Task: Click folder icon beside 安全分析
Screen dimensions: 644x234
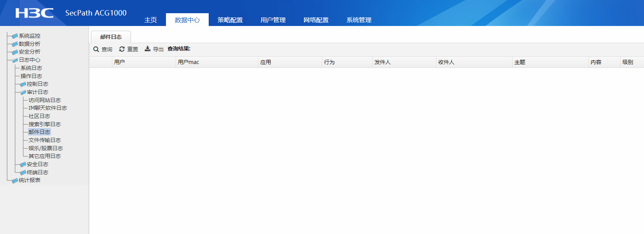Action: point(15,52)
